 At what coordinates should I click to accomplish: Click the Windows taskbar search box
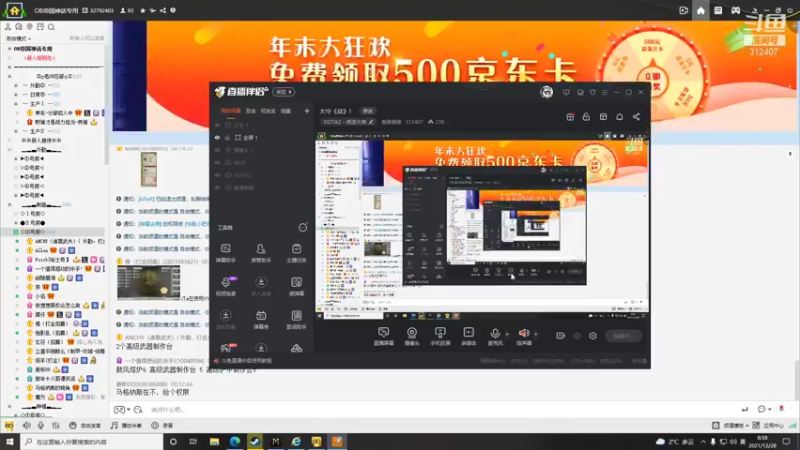pos(91,442)
